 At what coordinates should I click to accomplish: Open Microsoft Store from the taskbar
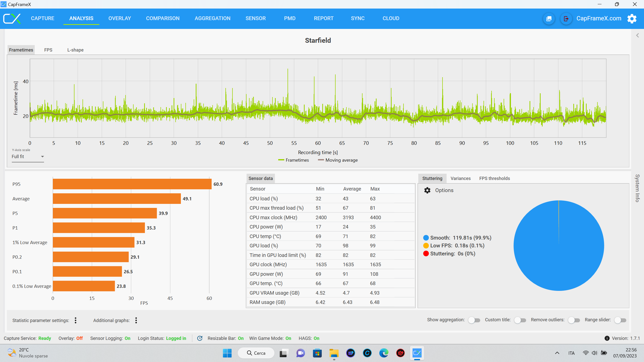click(x=317, y=353)
